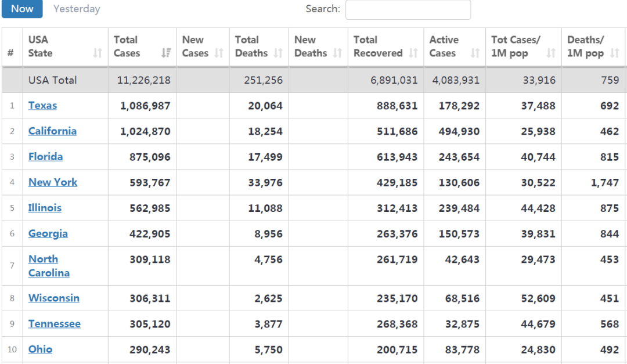Sort by New Cases column icon
Screen dimensions: 627x364
coord(219,53)
